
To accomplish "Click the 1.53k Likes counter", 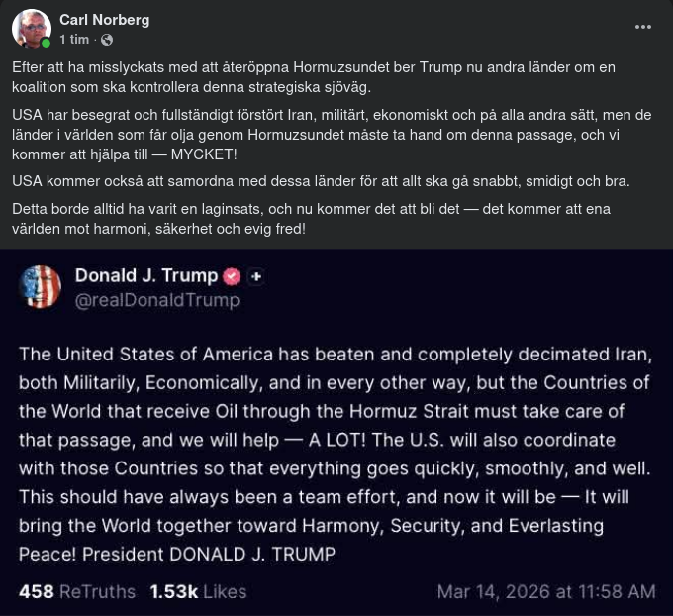I will (197, 592).
